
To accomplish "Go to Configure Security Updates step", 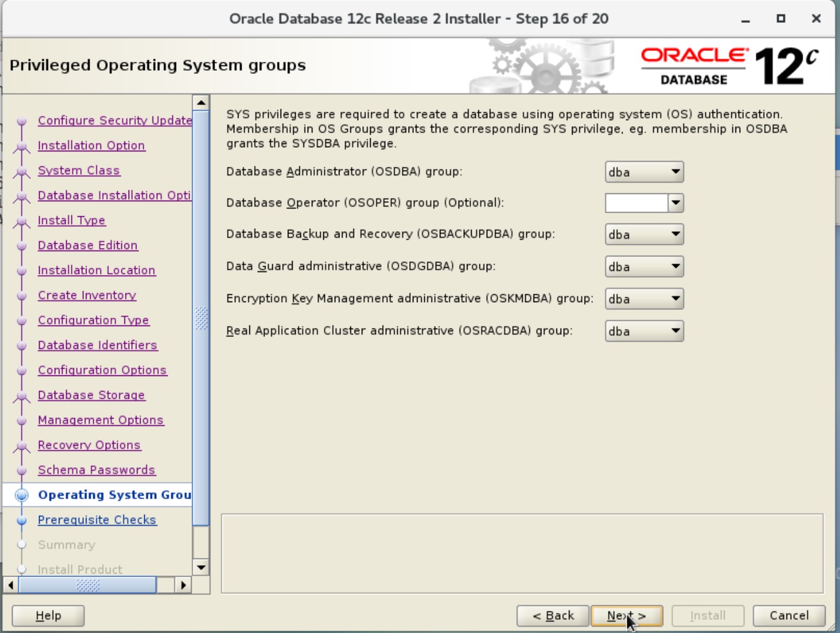I will 115,120.
